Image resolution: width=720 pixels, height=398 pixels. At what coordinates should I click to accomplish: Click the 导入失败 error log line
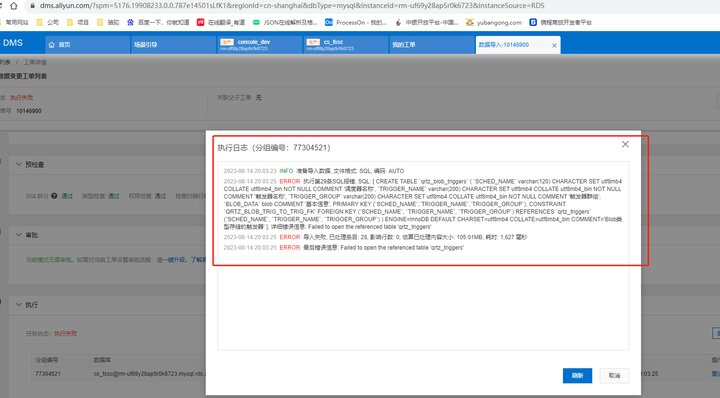pos(375,237)
